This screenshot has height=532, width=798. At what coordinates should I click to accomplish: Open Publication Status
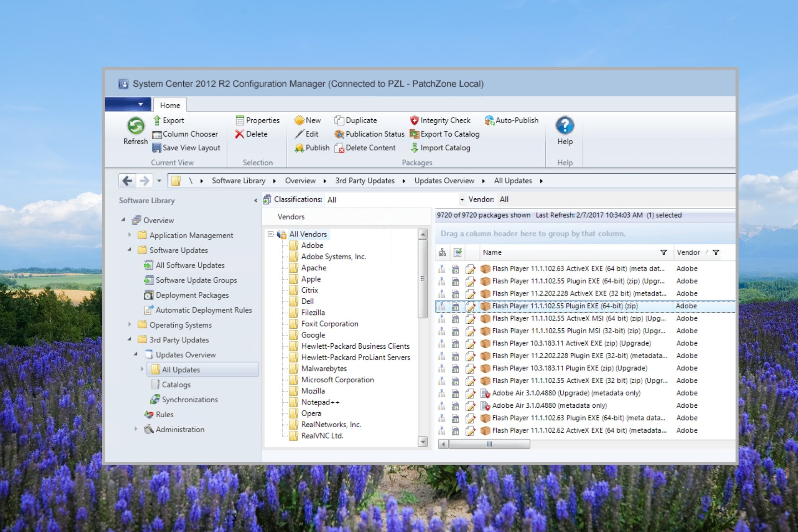point(369,134)
